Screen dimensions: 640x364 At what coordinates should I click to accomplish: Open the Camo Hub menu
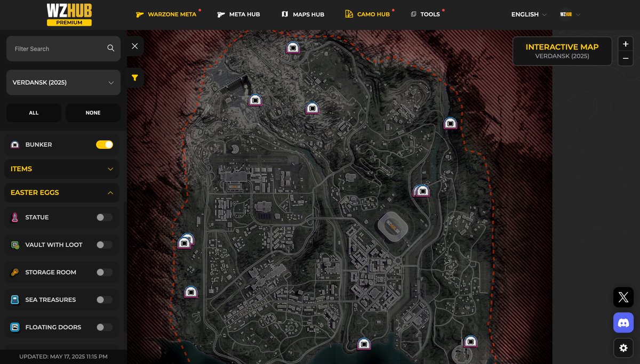point(369,14)
